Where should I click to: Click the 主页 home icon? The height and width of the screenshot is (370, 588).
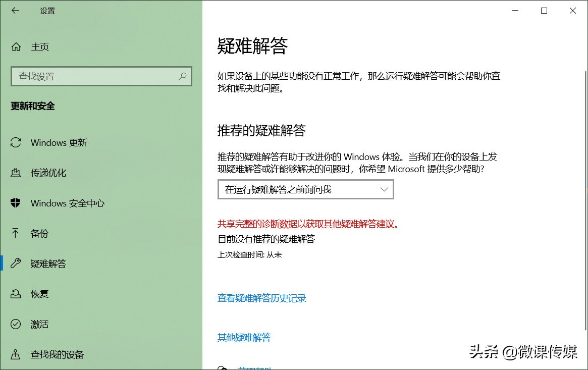click(x=16, y=46)
